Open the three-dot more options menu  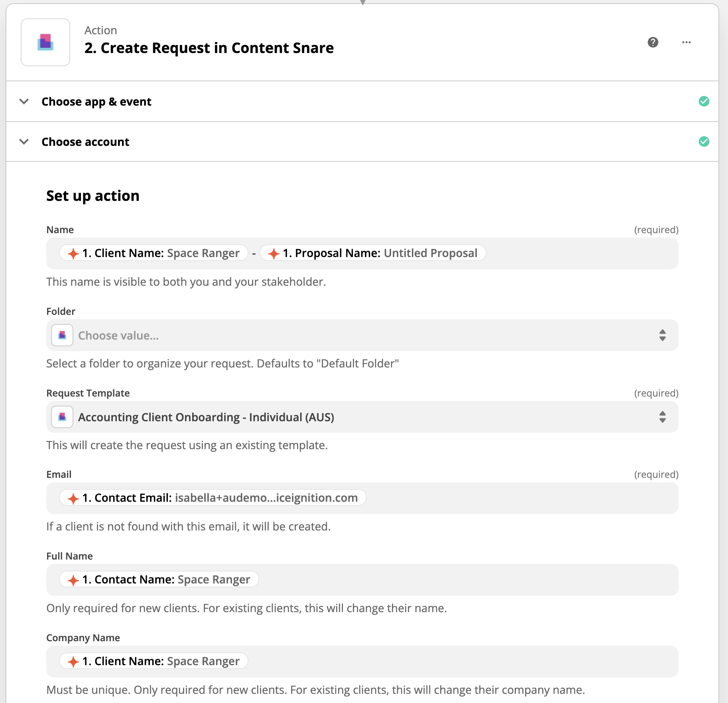point(686,42)
